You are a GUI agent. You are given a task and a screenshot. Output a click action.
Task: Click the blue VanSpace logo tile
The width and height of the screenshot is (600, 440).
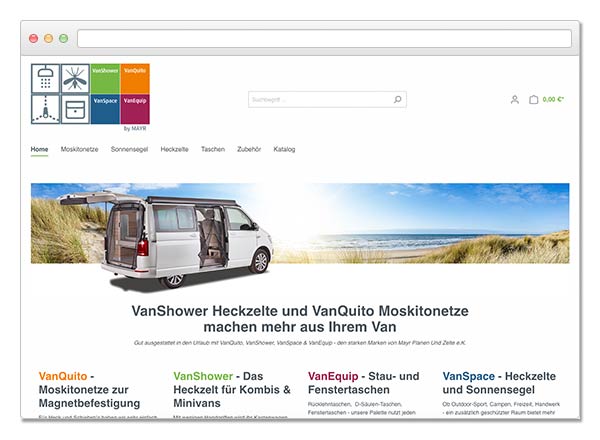pyautogui.click(x=105, y=109)
